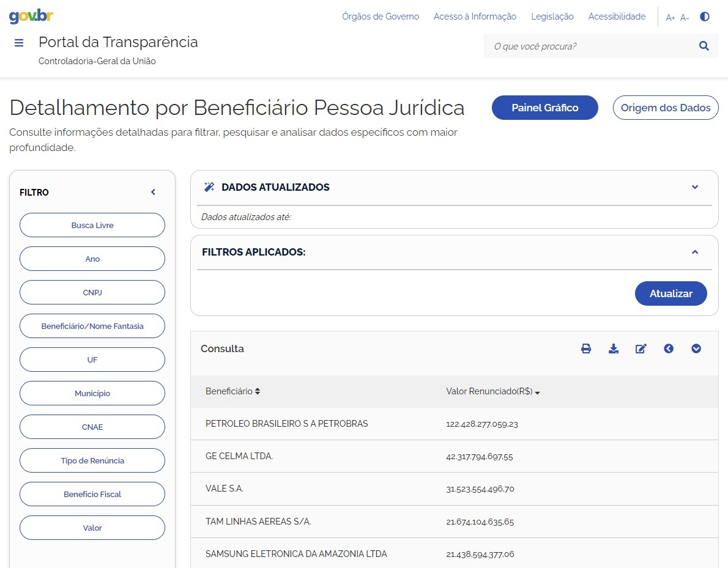The height and width of the screenshot is (568, 728).
Task: Click the value 122.428.277.059,23
Action: pos(482,424)
